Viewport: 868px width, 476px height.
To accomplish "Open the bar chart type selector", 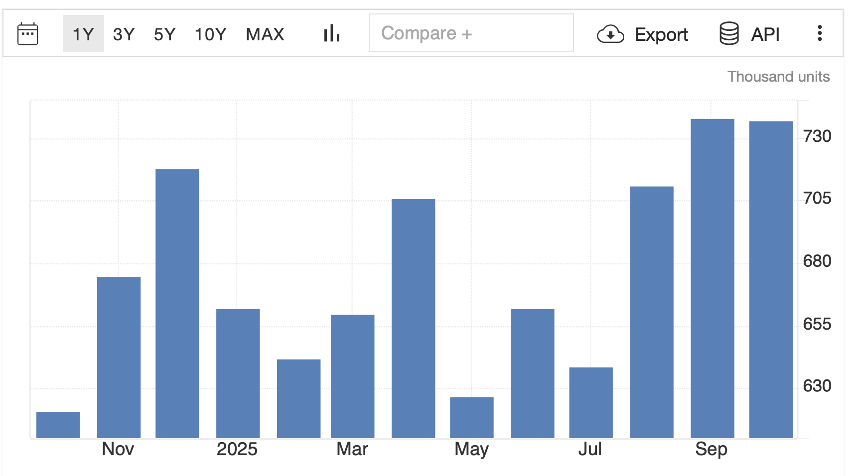I will [331, 34].
